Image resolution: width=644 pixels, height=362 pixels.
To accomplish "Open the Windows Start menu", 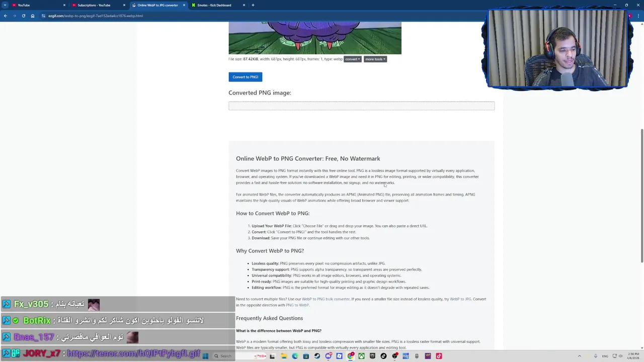I will click(x=205, y=356).
